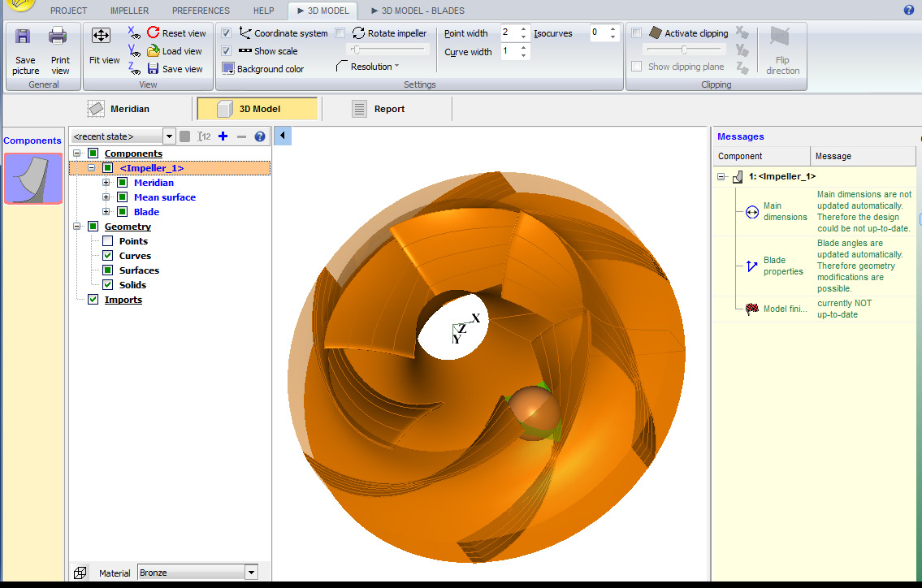Uncheck the Curves visibility checkbox
This screenshot has width=922, height=588.
coord(107,256)
